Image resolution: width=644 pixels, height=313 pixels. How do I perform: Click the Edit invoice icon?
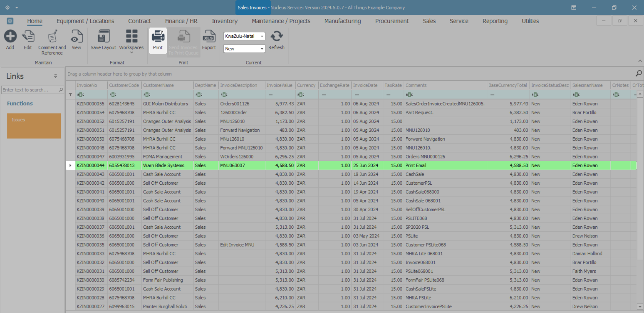[x=28, y=36]
